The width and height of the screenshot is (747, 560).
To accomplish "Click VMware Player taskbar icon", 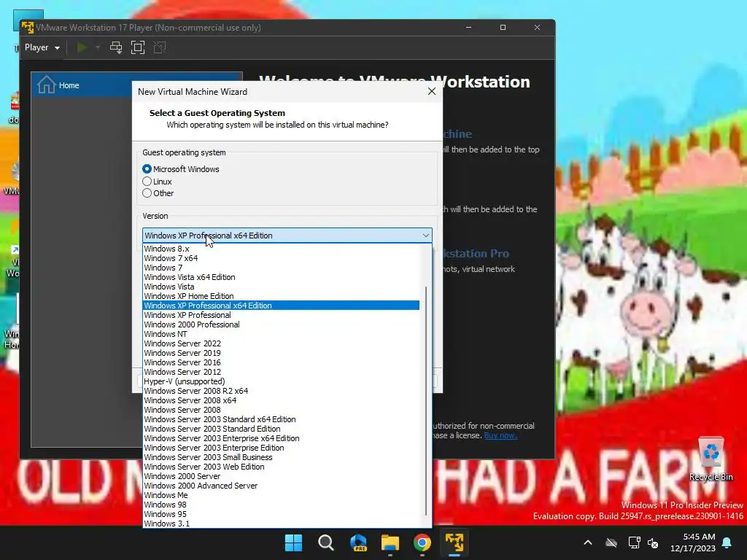I will [x=454, y=542].
